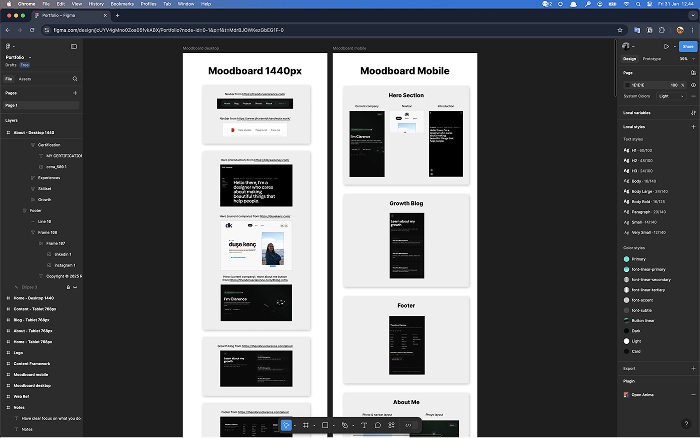
Task: Select the Frame tool
Action: pyautogui.click(x=306, y=425)
